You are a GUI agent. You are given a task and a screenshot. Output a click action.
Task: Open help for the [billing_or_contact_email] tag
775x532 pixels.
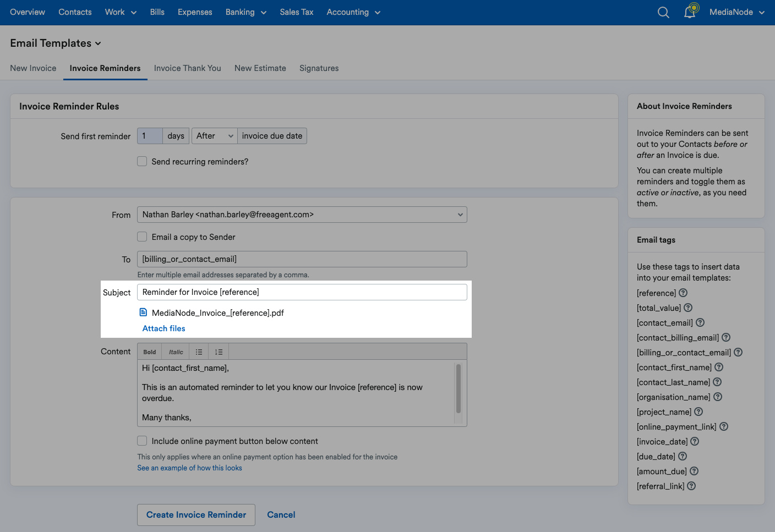738,353
